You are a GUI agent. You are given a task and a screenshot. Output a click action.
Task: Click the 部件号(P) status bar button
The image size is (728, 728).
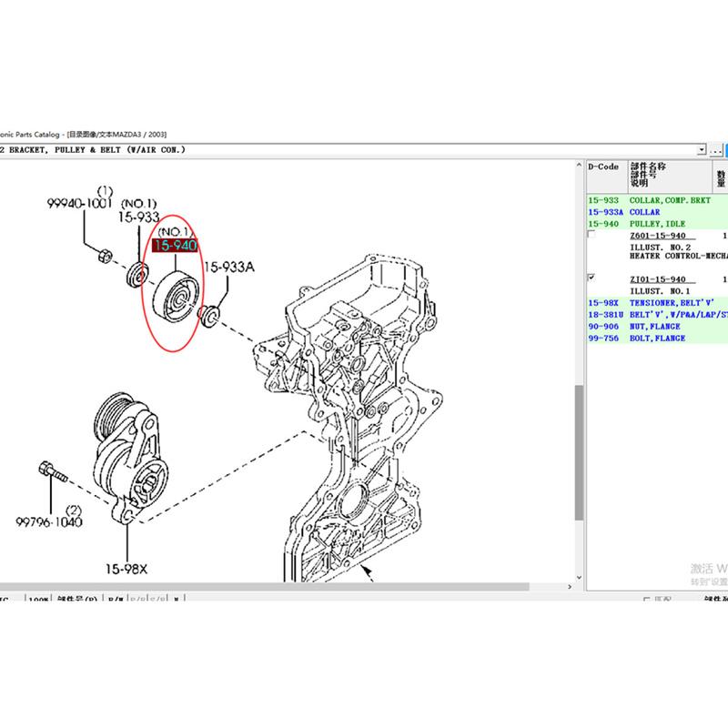77,599
